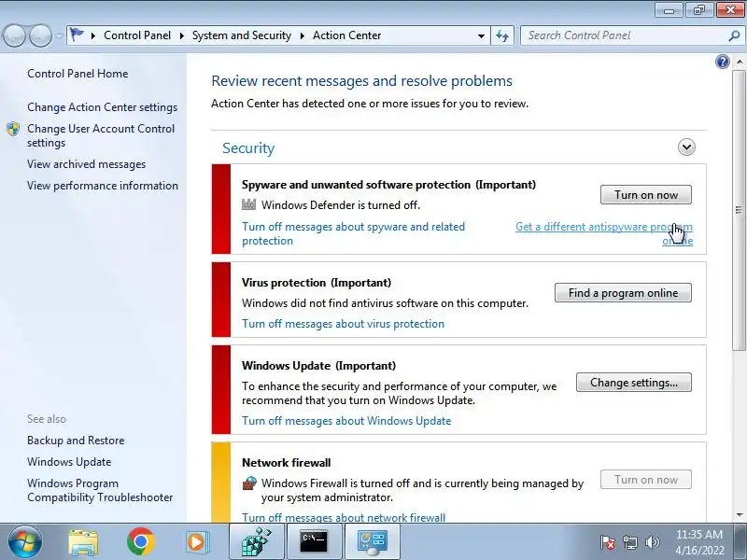Image resolution: width=747 pixels, height=560 pixels.
Task: Click Get a different antispyware program online
Action: pyautogui.click(x=604, y=233)
